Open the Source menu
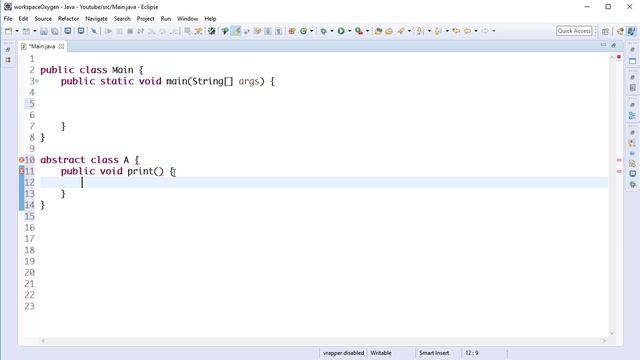Image resolution: width=640 pixels, height=360 pixels. click(43, 19)
